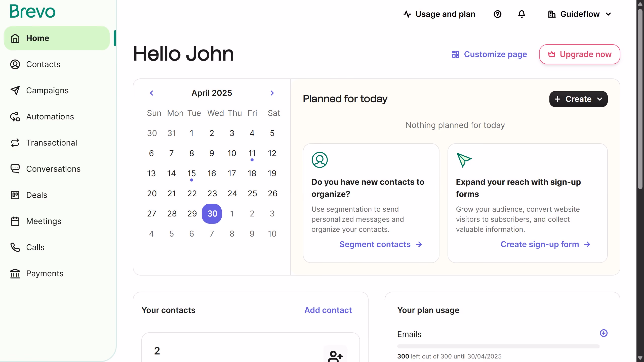Click the "Nothing planned for today" text

pyautogui.click(x=455, y=125)
